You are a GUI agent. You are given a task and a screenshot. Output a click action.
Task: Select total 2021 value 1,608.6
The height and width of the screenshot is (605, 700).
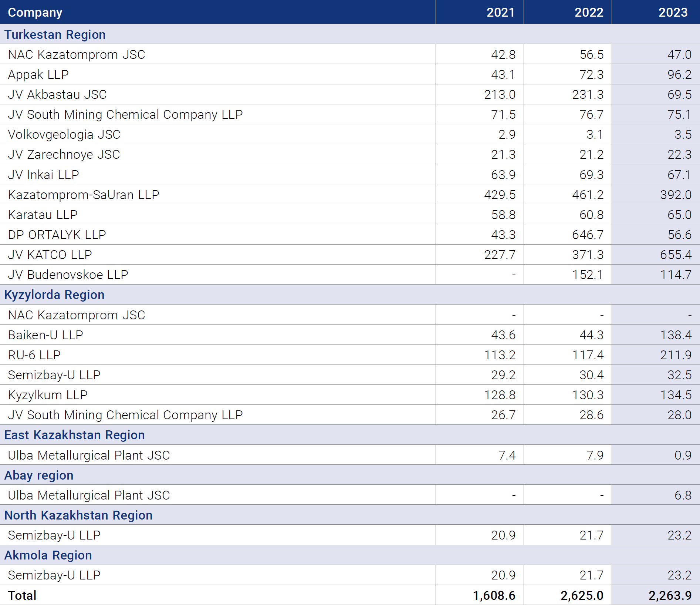(494, 595)
